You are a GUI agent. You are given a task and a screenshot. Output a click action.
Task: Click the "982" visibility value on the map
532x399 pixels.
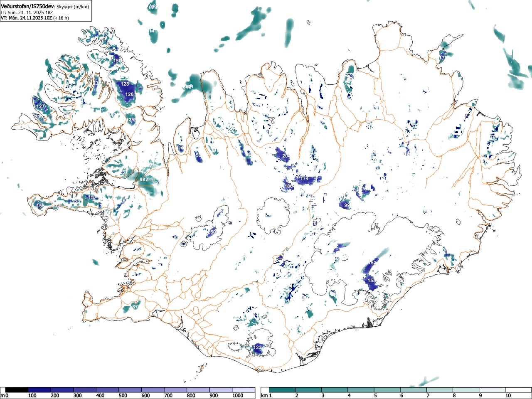tap(144, 180)
